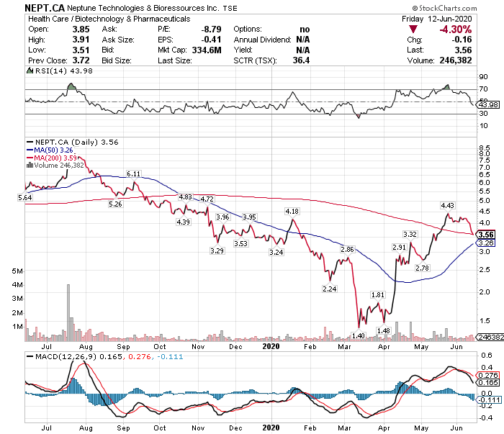504x434 pixels.
Task: Click the 1.81 price annotation label
Action: click(378, 295)
